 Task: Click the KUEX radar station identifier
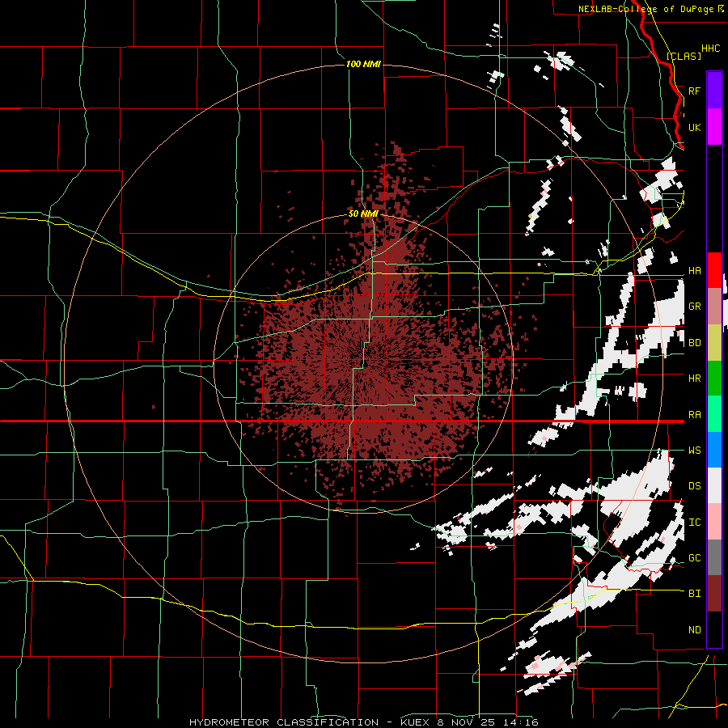coord(413,722)
